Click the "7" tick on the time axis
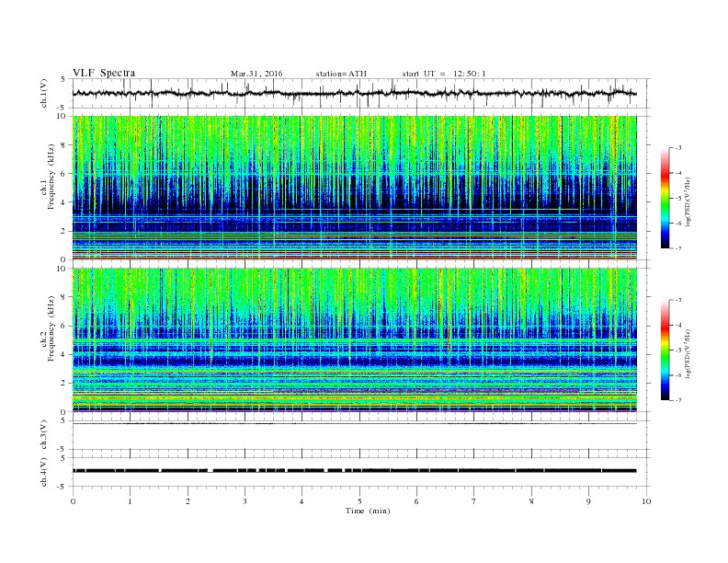 [x=474, y=501]
